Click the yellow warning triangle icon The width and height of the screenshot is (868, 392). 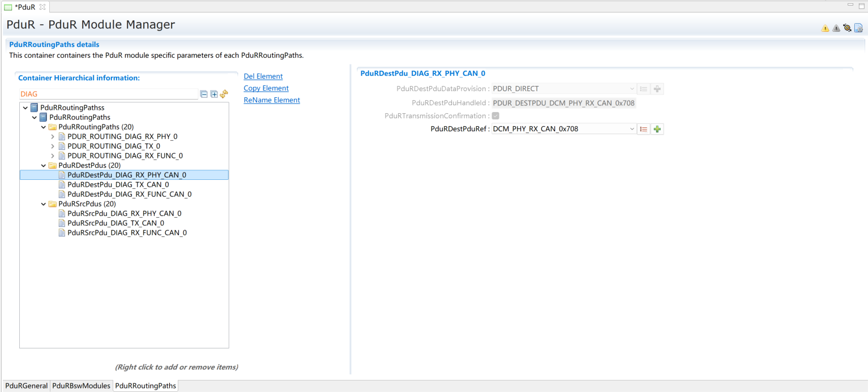coord(825,28)
